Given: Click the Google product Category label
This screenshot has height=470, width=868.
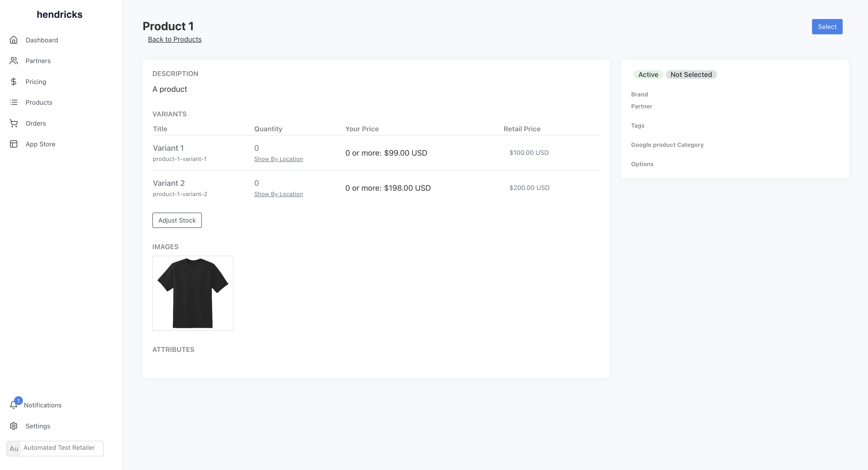Looking at the screenshot, I should tap(667, 145).
